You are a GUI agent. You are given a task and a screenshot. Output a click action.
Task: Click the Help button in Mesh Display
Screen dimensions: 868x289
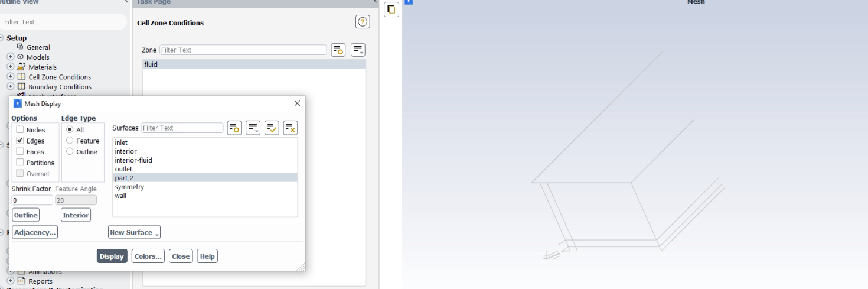pyautogui.click(x=207, y=256)
